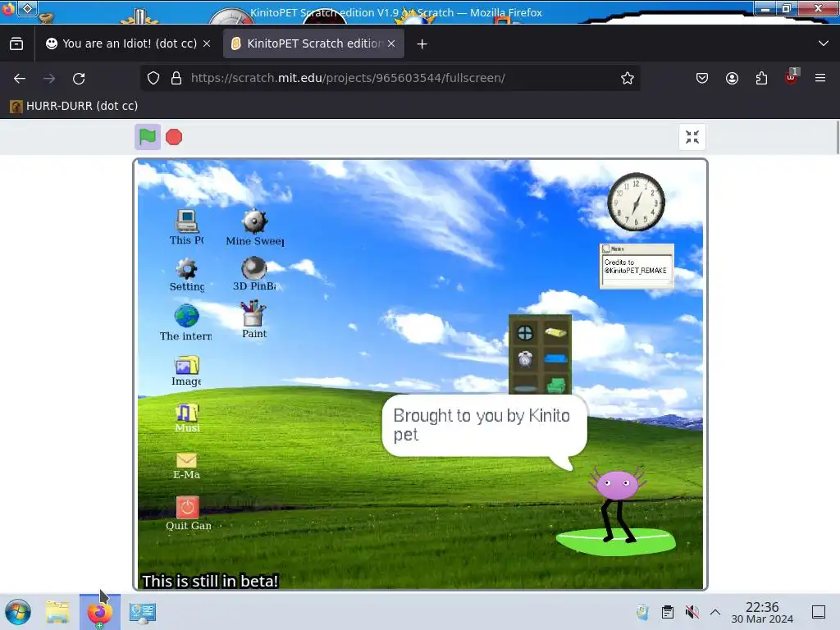Select the round window item in furniture shelf

tap(525, 333)
